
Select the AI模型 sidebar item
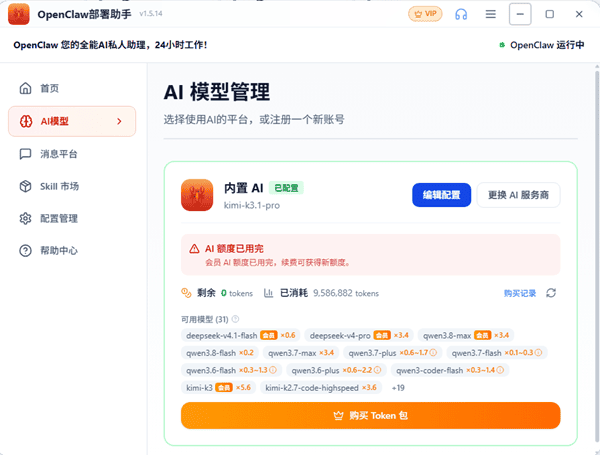point(72,121)
